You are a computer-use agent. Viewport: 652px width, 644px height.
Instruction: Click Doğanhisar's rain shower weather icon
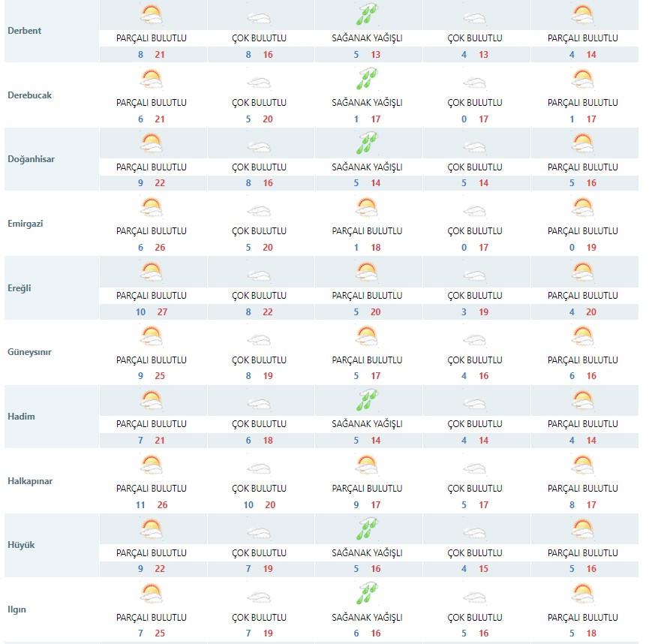pyautogui.click(x=367, y=143)
